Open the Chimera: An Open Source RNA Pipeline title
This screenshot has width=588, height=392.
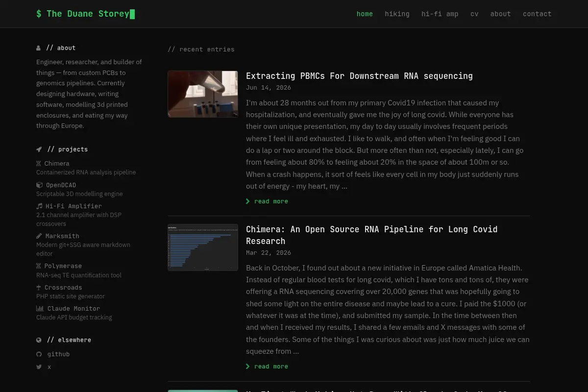tap(371, 235)
